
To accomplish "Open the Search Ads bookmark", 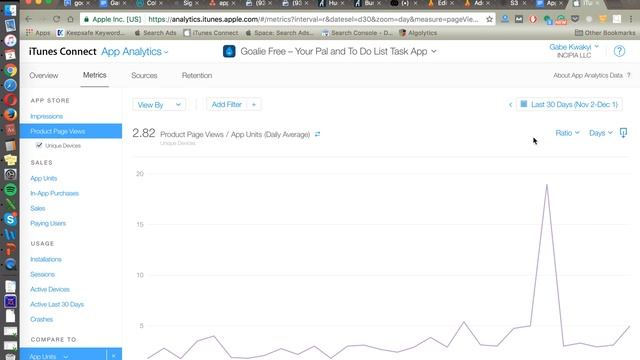I will 155,33.
